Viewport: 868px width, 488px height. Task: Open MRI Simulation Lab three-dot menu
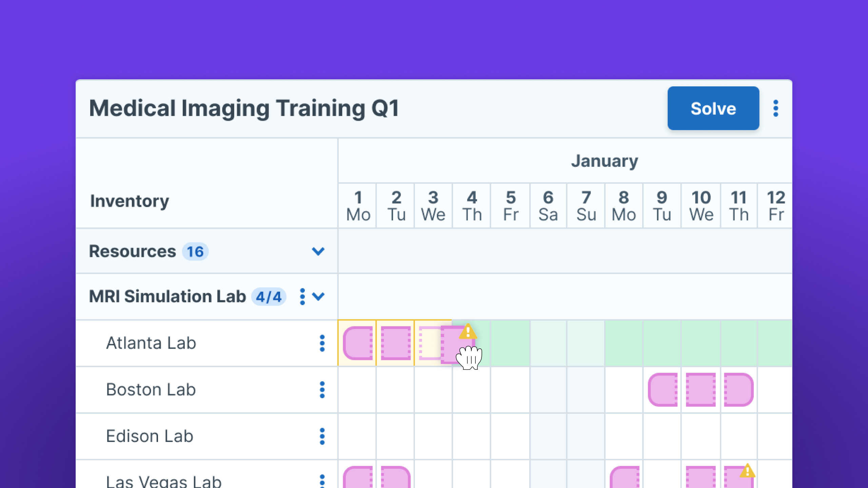point(302,297)
